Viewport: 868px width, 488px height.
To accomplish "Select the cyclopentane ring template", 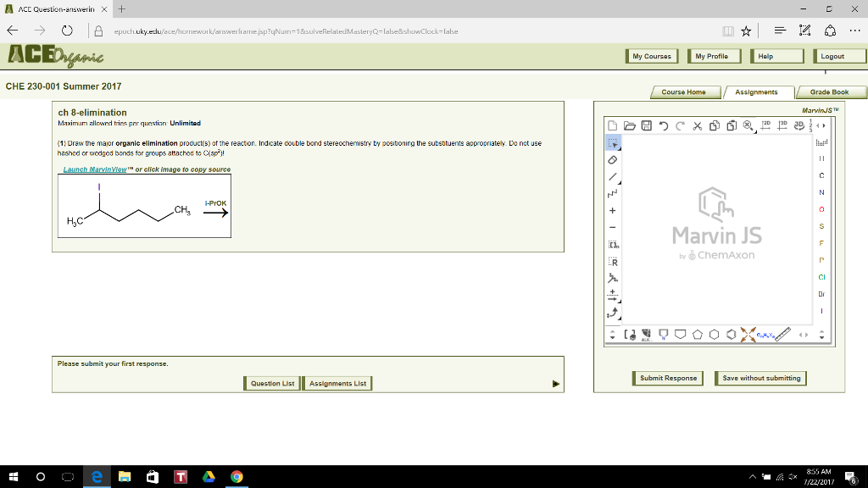I will 698,334.
